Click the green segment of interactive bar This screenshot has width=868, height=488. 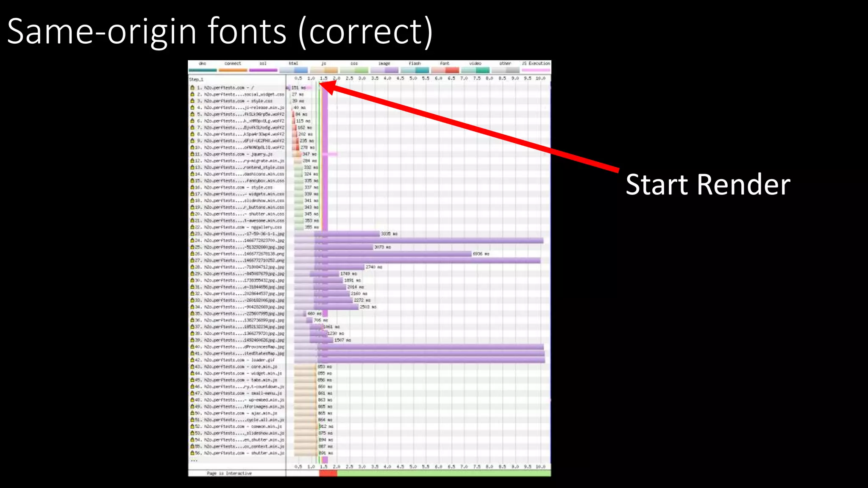444,473
